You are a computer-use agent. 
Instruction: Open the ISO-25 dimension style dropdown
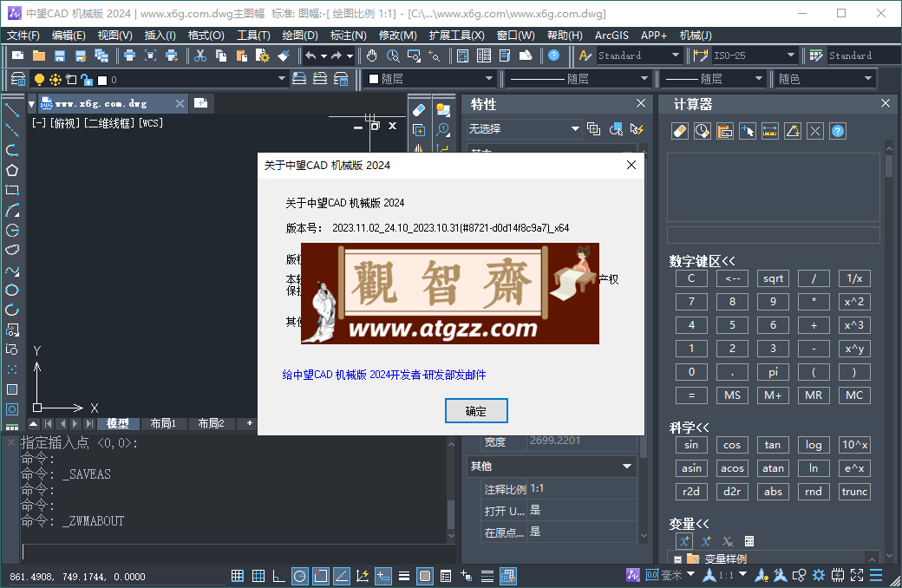click(754, 56)
